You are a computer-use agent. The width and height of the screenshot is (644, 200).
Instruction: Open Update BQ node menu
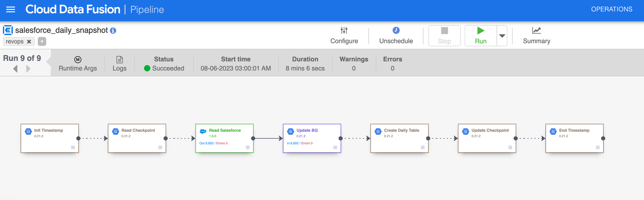pyautogui.click(x=335, y=147)
